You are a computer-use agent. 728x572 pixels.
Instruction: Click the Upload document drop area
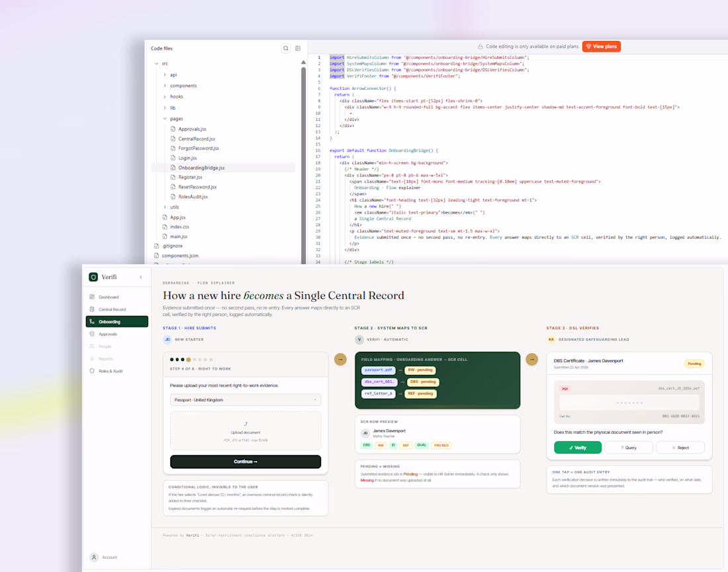[246, 431]
